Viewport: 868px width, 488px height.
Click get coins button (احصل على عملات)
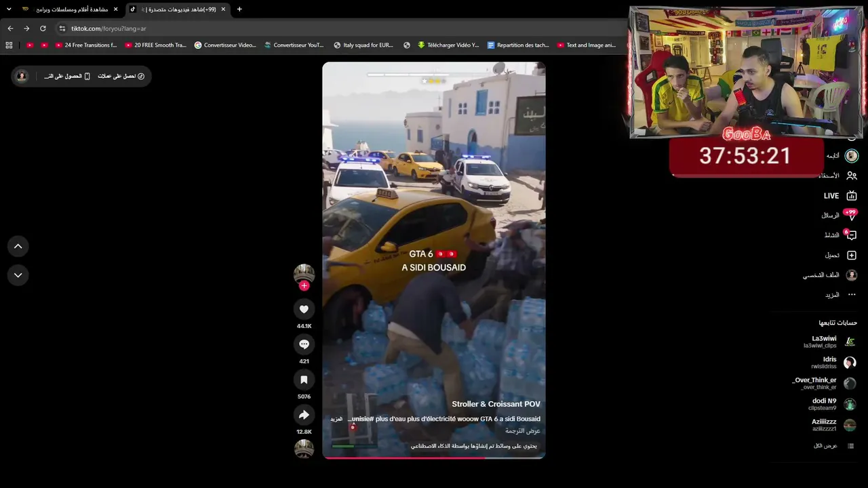121,77
